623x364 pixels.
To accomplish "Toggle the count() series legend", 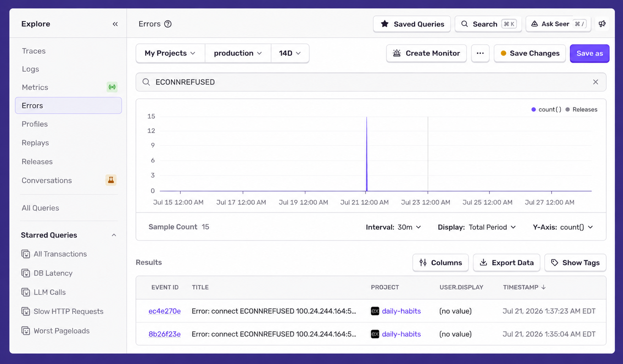I will click(x=546, y=109).
